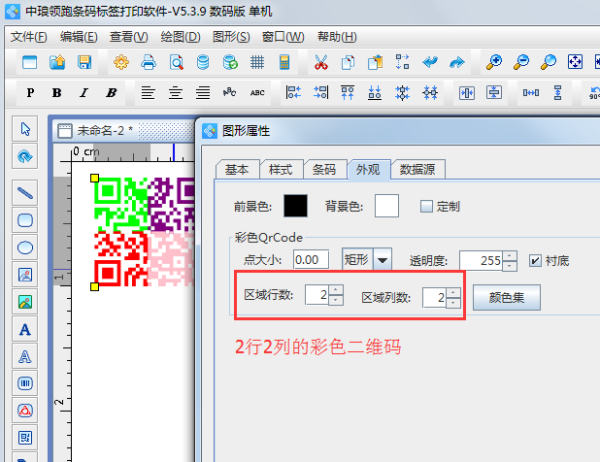This screenshot has height=462, width=600.
Task: Select the line drawing tool
Action: tap(25, 193)
